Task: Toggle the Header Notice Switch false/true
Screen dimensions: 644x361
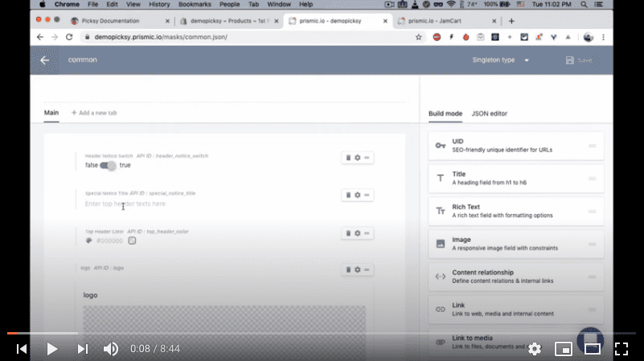Action: point(108,165)
